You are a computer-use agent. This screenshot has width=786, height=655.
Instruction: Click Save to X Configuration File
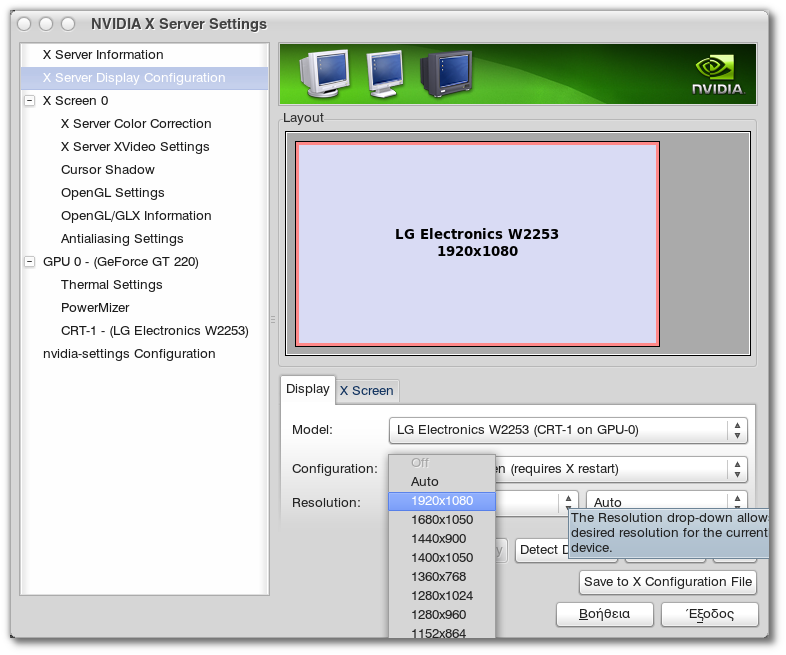click(667, 582)
